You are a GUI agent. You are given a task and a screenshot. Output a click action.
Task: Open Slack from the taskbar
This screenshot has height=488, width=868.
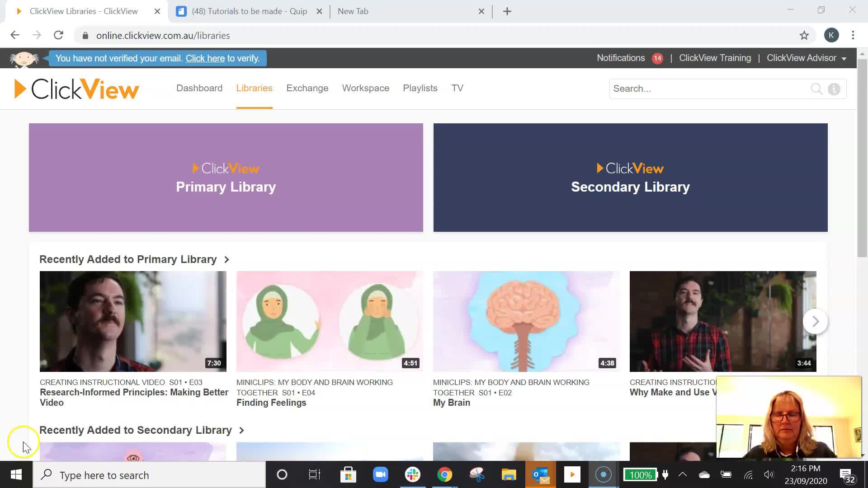[x=412, y=474]
